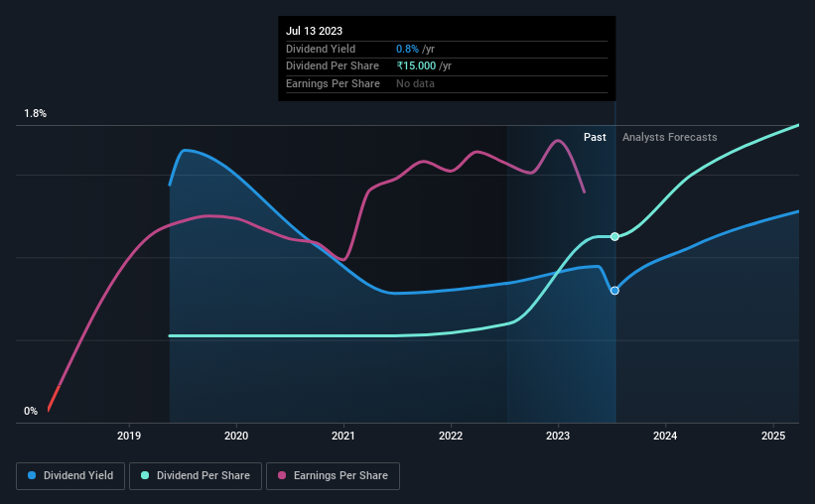Click the 2020 x-axis label
The image size is (815, 504).
(x=236, y=436)
